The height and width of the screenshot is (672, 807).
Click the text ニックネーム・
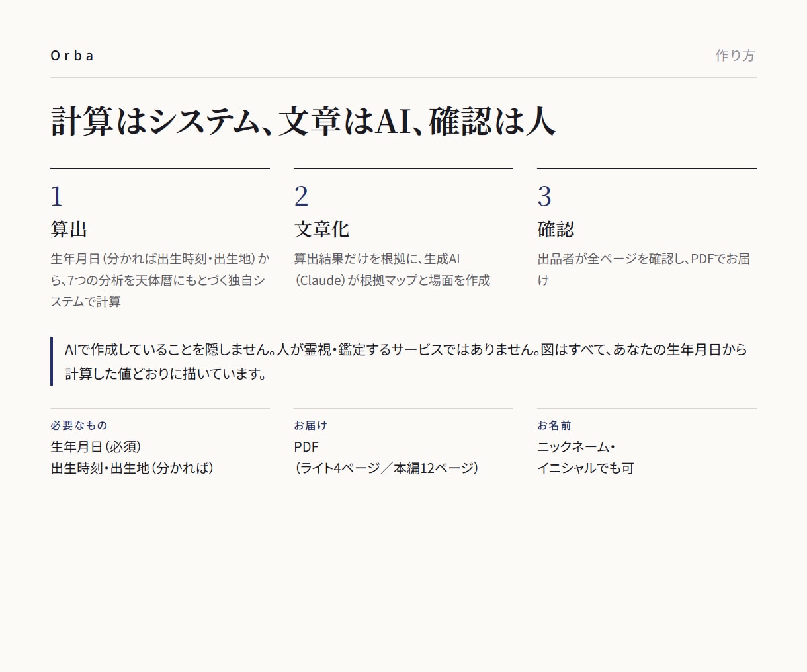(x=576, y=447)
